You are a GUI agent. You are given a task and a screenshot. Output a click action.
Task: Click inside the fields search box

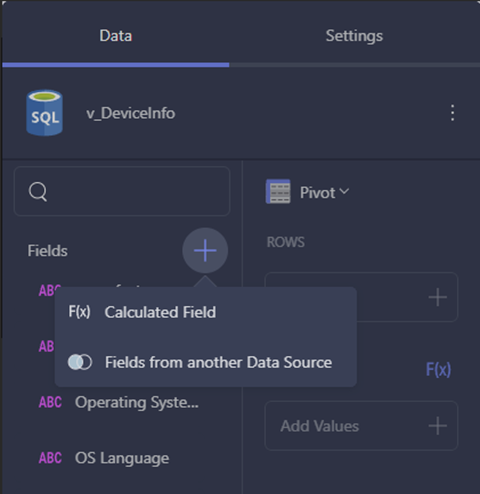[122, 191]
